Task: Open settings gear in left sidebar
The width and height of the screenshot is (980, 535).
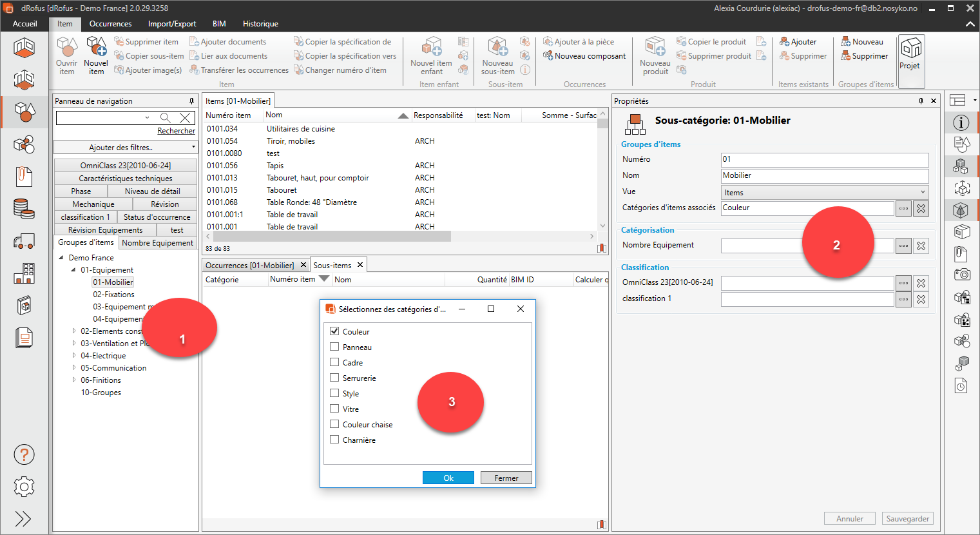Action: [x=24, y=487]
